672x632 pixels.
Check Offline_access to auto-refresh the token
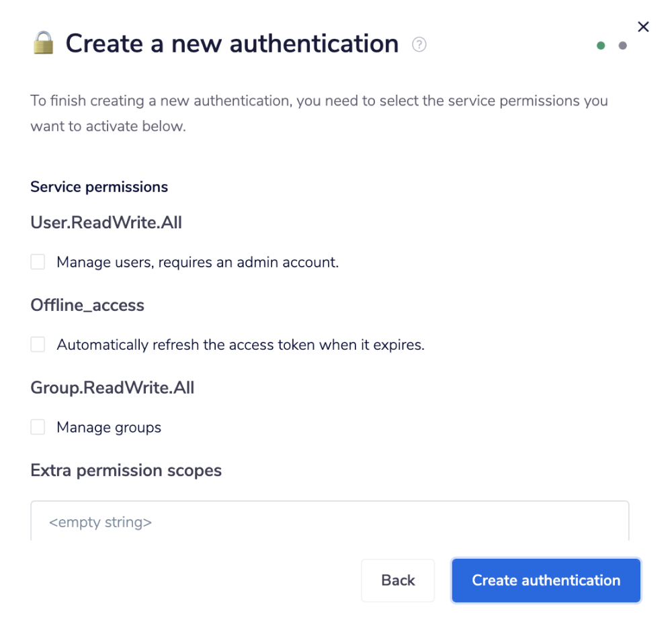pos(37,344)
